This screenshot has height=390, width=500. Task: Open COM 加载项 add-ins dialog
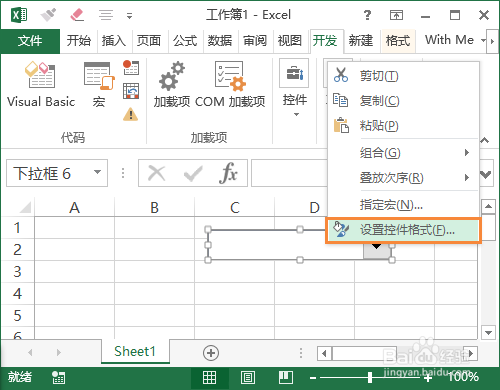[x=230, y=85]
